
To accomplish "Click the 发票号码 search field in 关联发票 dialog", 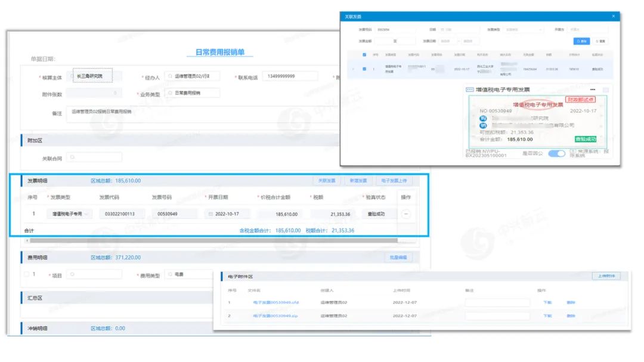I will pos(395,30).
